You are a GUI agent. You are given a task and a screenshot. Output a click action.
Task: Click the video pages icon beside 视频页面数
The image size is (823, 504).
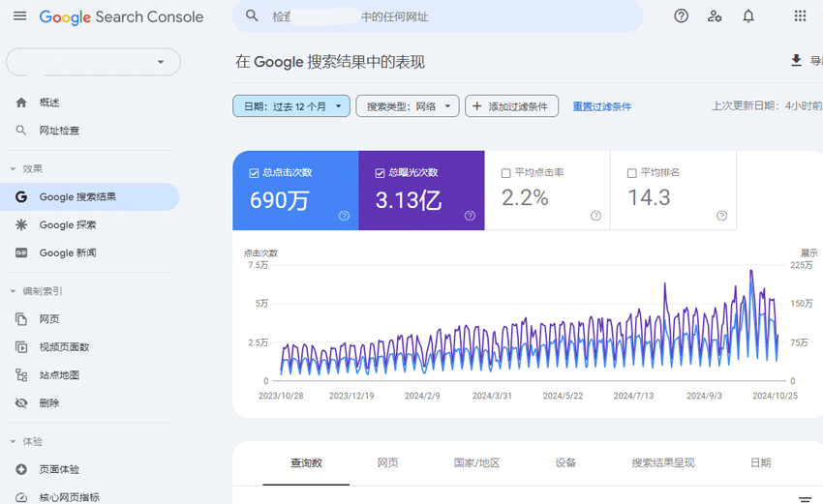point(21,346)
